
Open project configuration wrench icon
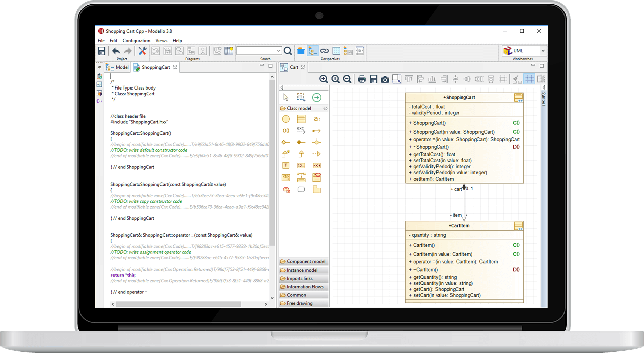pyautogui.click(x=142, y=51)
